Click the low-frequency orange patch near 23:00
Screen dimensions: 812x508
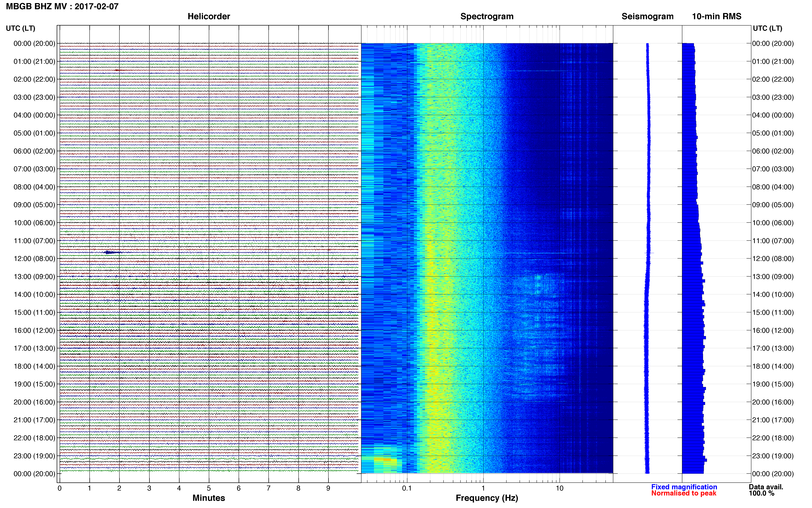pyautogui.click(x=382, y=459)
